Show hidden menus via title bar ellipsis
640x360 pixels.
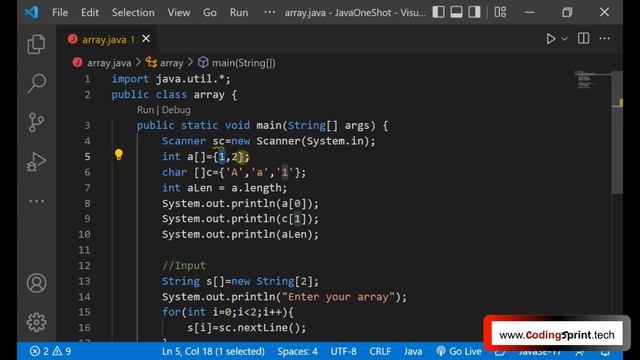point(269,12)
